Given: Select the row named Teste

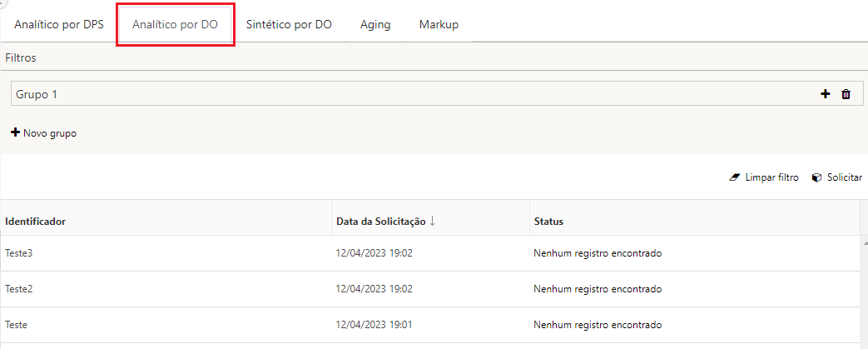Looking at the screenshot, I should coord(17,325).
